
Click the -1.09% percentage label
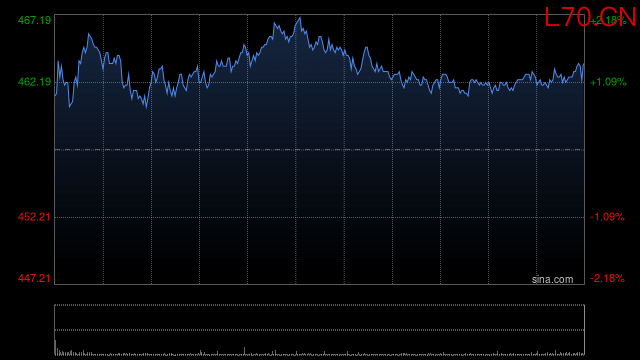[x=607, y=217]
